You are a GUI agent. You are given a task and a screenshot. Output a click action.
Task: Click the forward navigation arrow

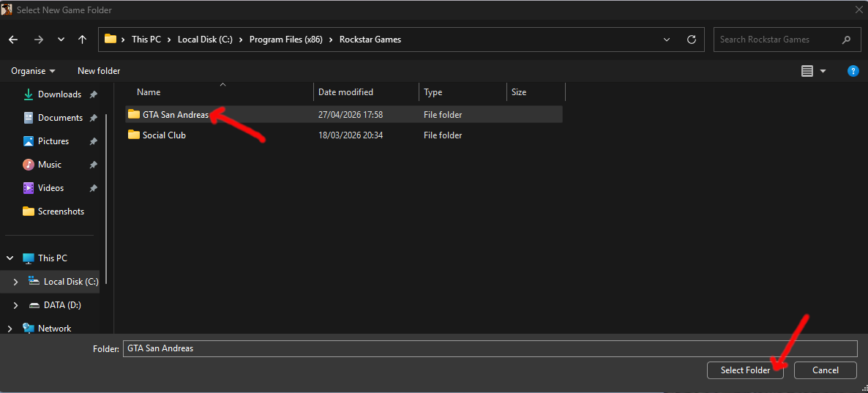coord(38,40)
